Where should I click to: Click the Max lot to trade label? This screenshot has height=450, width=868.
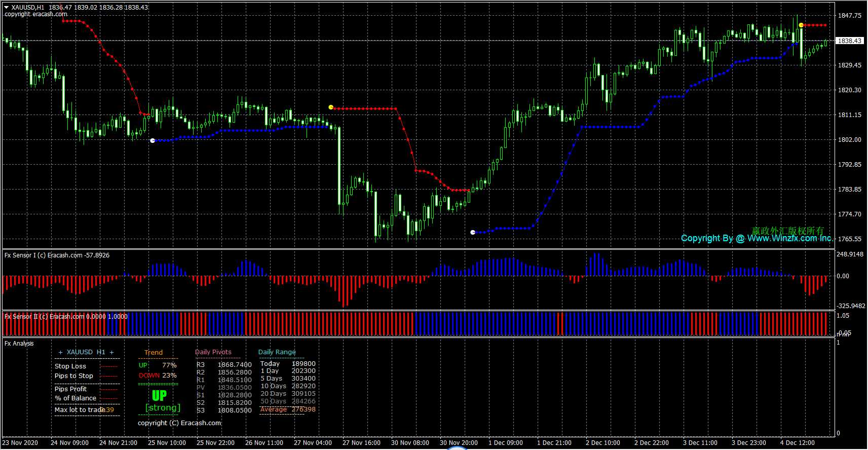coord(80,409)
